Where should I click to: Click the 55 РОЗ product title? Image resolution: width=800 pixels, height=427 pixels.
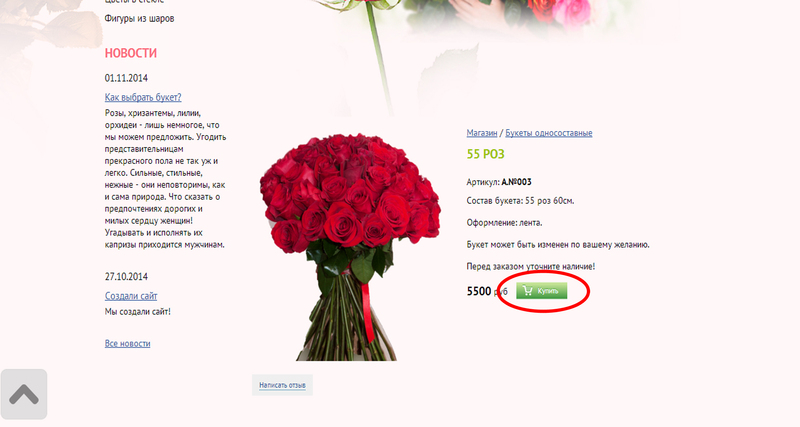click(485, 154)
